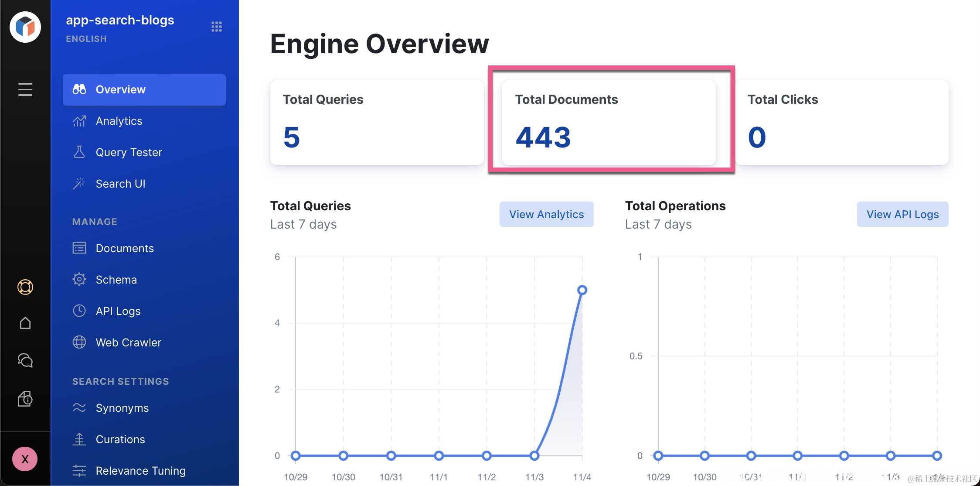Viewport: 980px width, 486px height.
Task: Open the chat feedback icon
Action: click(25, 360)
